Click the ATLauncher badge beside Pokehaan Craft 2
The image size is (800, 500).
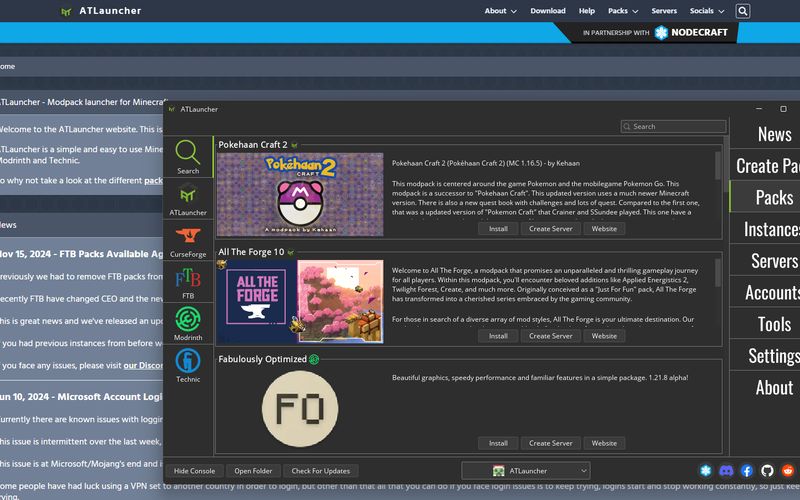294,145
